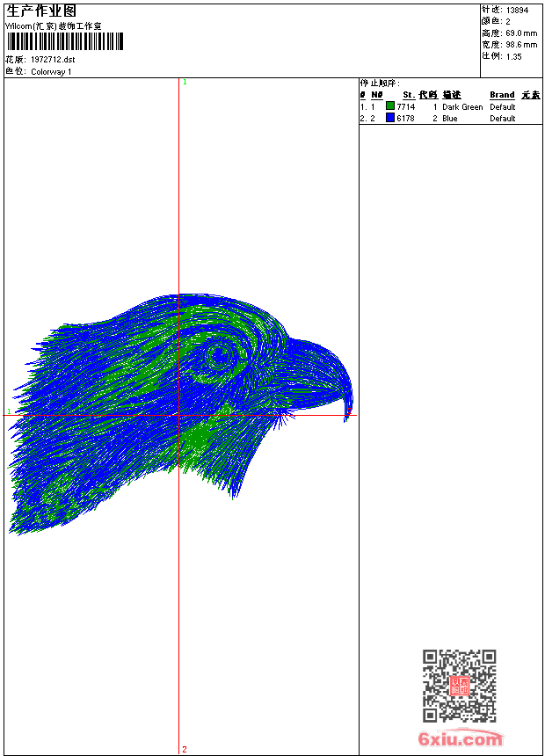Click thread code 7714
This screenshot has width=545, height=756.
pyautogui.click(x=405, y=107)
